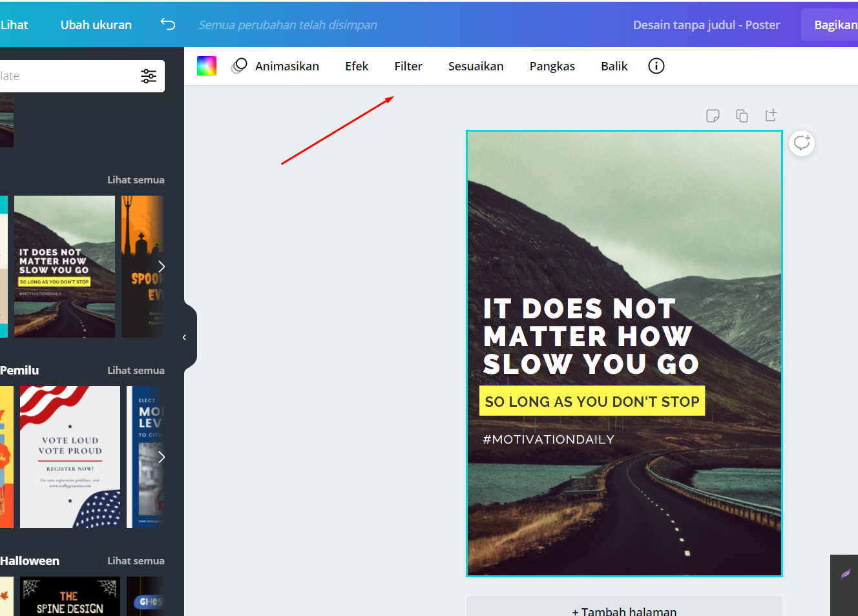Click the Lihat menu item
The width and height of the screenshot is (858, 616).
[x=14, y=25]
